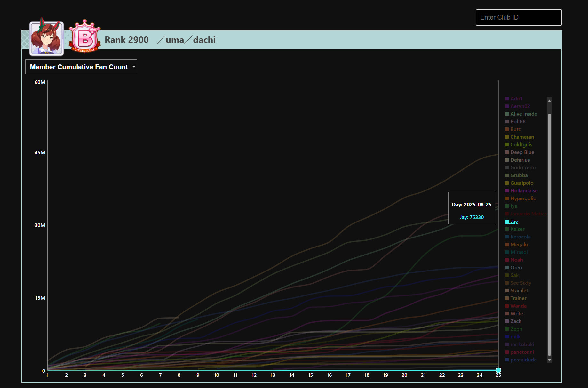Toggle the milk legend entry
The image size is (588, 388).
(513, 337)
